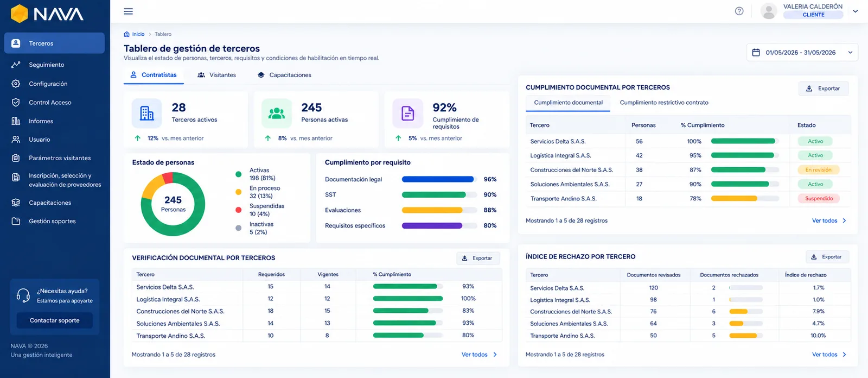868x378 pixels.
Task: Click the arrow next to Ver todos in Índice de rechazo
Action: pyautogui.click(x=844, y=355)
